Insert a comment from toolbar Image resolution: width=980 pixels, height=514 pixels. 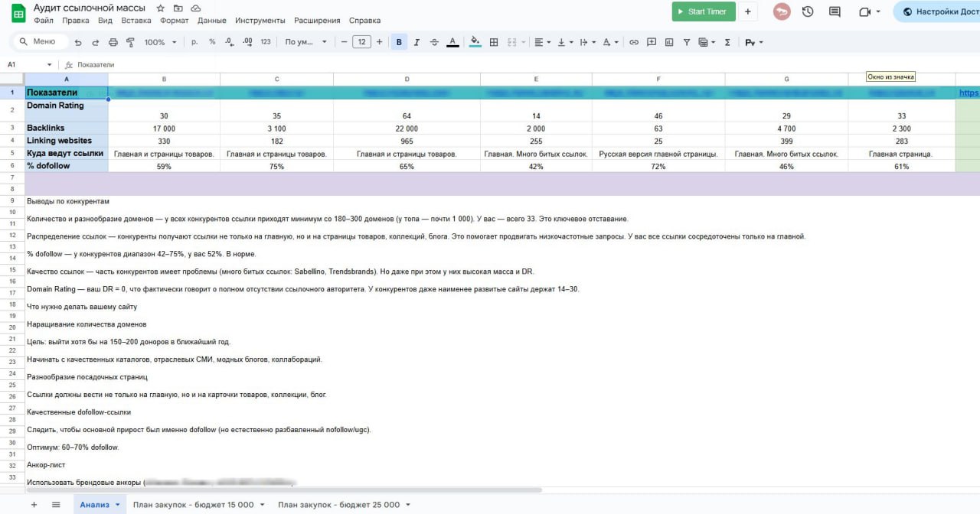pos(651,42)
